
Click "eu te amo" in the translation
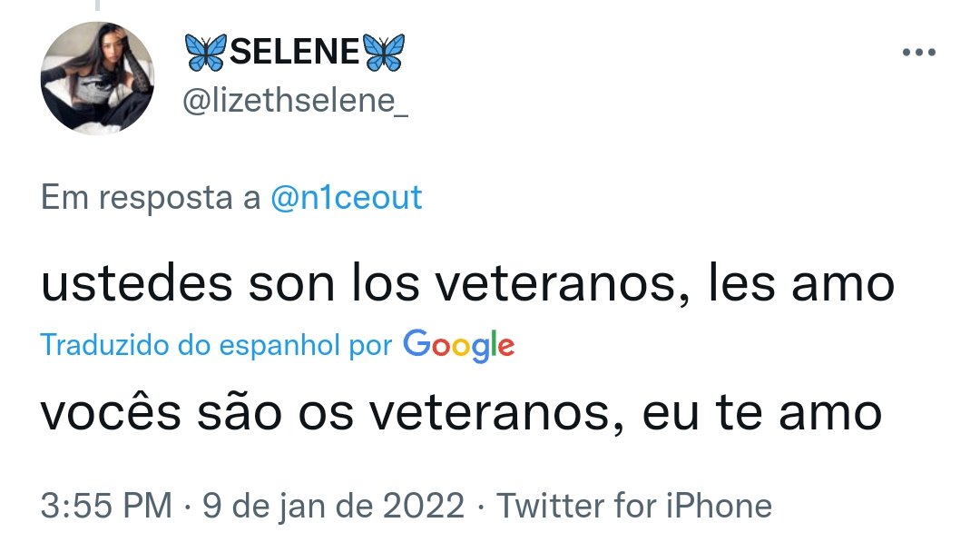[x=762, y=413]
